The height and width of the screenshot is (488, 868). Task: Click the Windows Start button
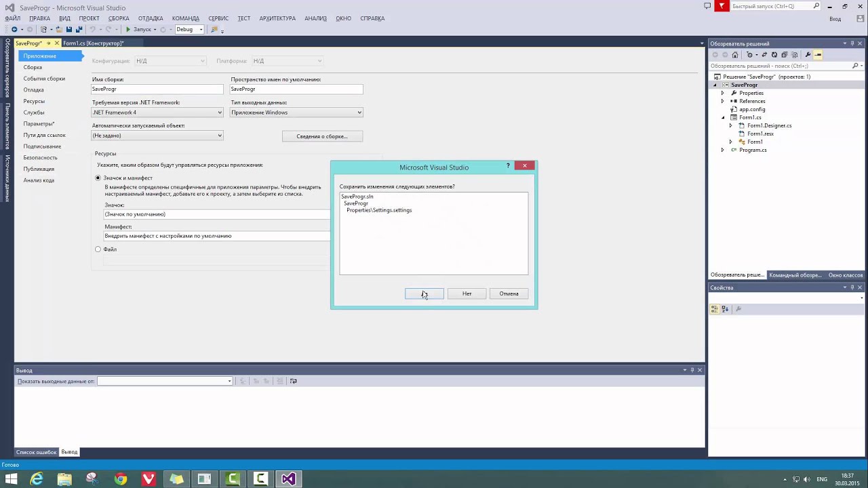[11, 479]
